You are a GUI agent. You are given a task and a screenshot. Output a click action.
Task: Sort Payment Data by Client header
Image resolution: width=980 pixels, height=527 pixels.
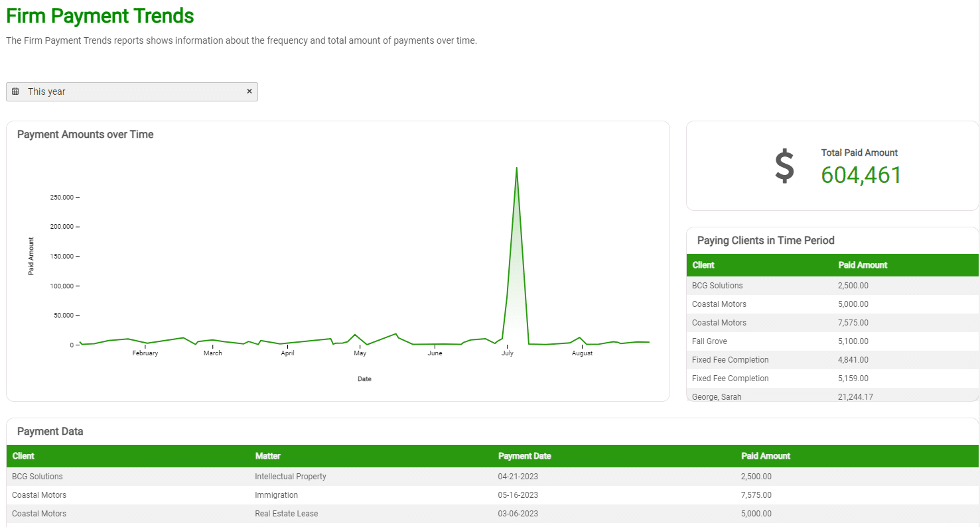pyautogui.click(x=23, y=456)
